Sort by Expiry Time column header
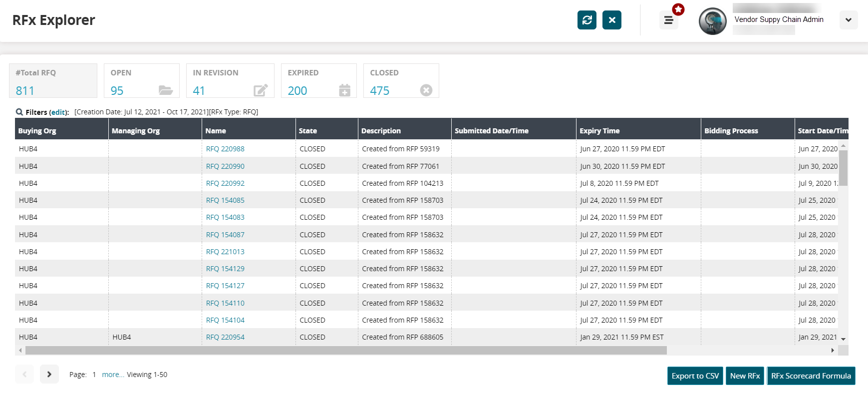 pos(599,131)
